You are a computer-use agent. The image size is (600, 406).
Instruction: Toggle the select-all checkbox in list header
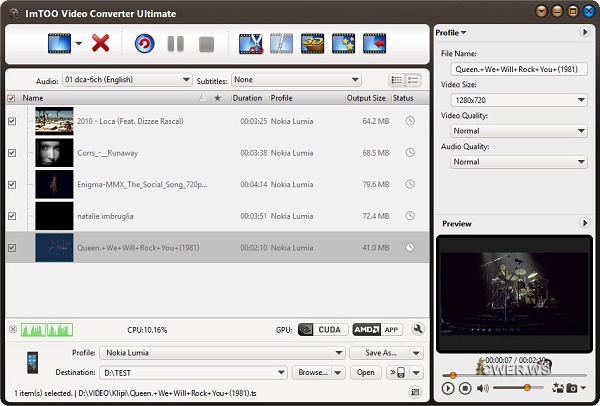(x=11, y=98)
